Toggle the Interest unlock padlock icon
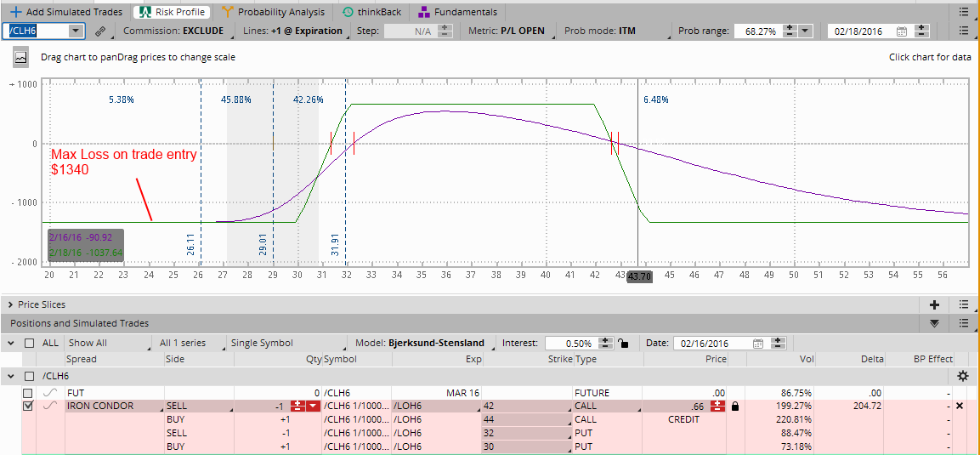 tap(622, 343)
